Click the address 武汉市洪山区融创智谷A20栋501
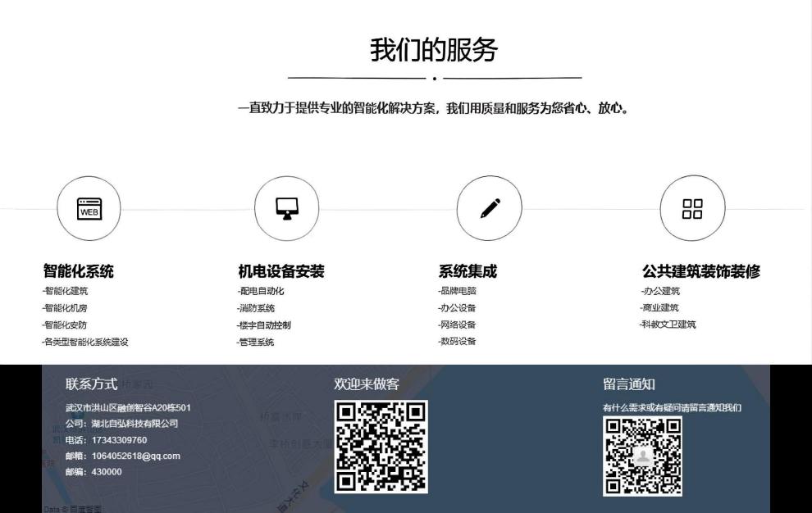Image resolution: width=812 pixels, height=513 pixels. click(128, 408)
